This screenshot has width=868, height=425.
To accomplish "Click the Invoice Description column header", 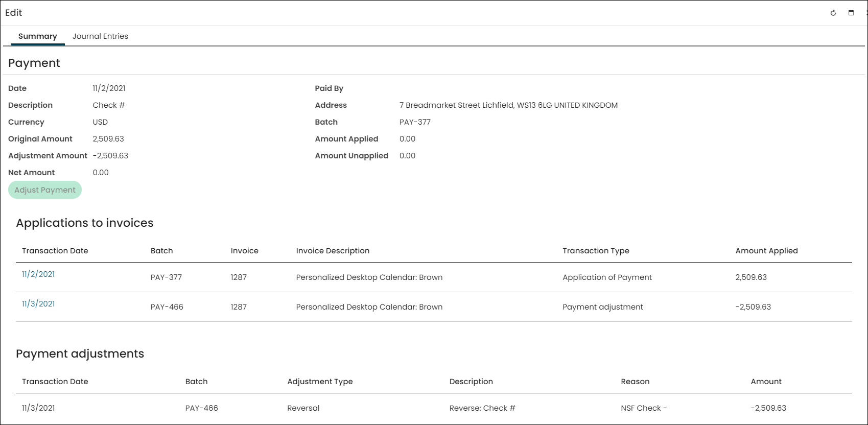I will pos(333,251).
